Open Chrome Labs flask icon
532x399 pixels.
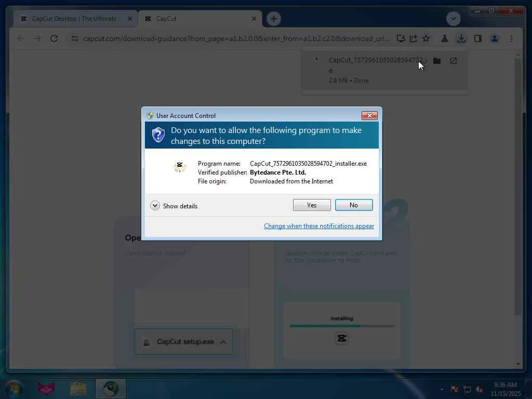(445, 38)
